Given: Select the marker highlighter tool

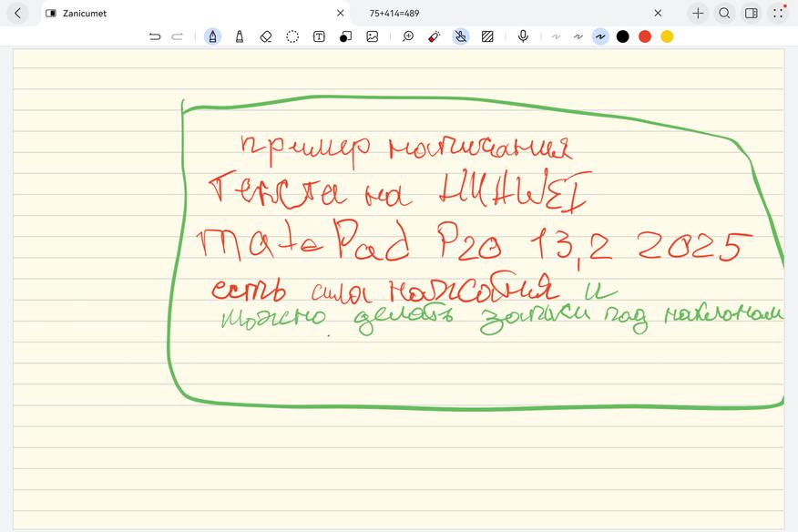Looking at the screenshot, I should pyautogui.click(x=240, y=36).
